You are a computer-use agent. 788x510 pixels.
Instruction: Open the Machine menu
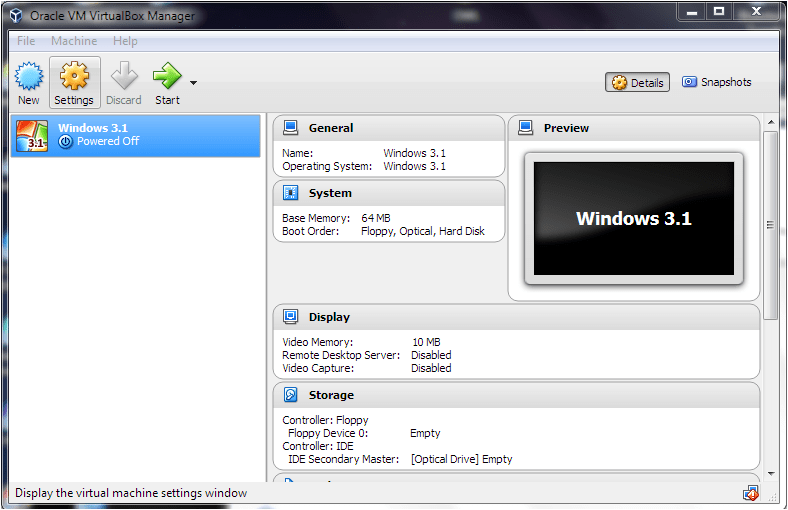pyautogui.click(x=74, y=41)
